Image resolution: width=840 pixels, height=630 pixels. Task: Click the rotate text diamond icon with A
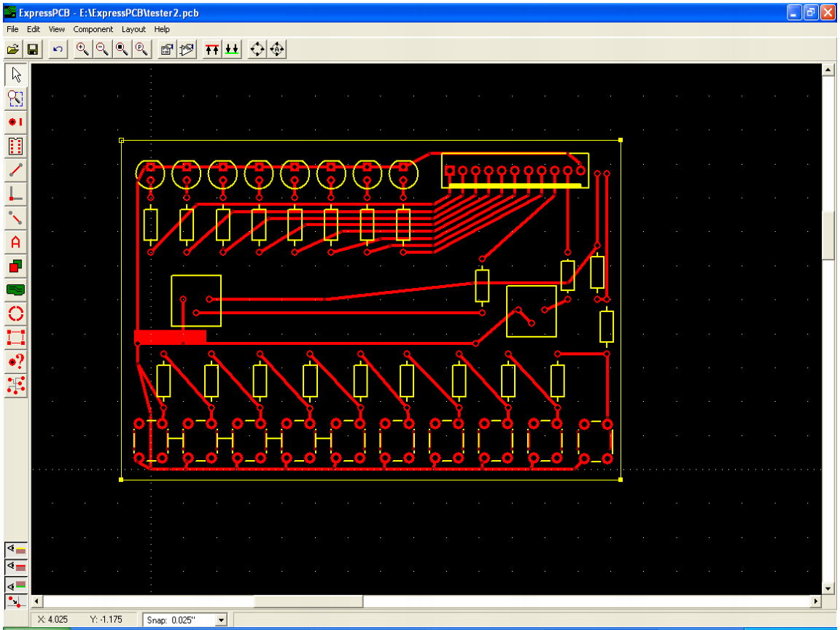pos(277,50)
